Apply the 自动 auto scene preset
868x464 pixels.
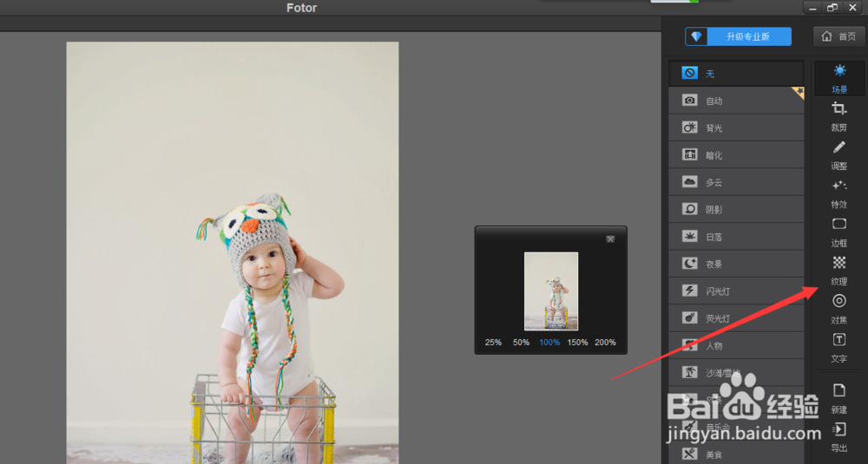(736, 101)
